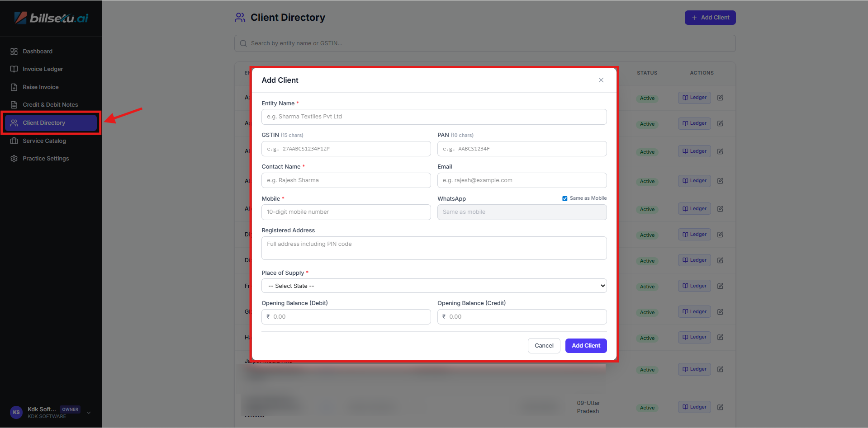Open the Place of Supply state dropdown
The image size is (868, 428).
click(434, 286)
